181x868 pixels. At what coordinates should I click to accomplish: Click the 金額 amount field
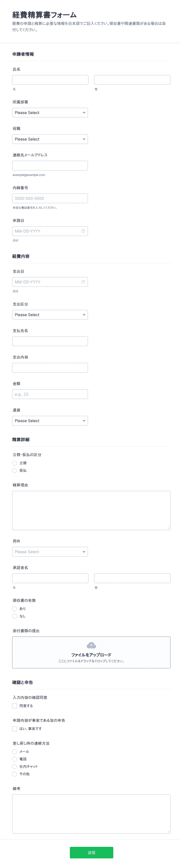pos(50,394)
